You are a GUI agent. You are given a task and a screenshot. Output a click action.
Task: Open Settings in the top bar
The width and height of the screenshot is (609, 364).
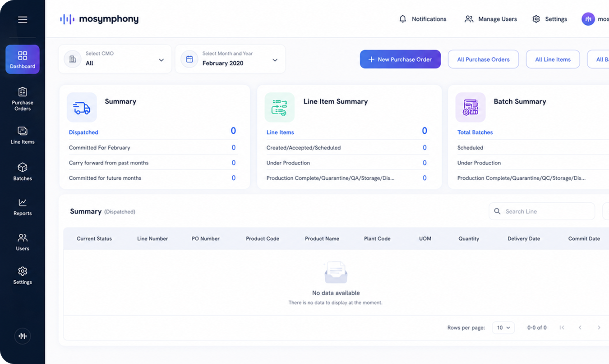tap(549, 19)
